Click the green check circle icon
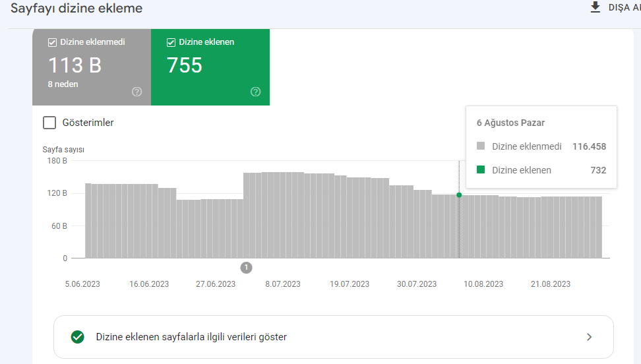 pyautogui.click(x=77, y=337)
